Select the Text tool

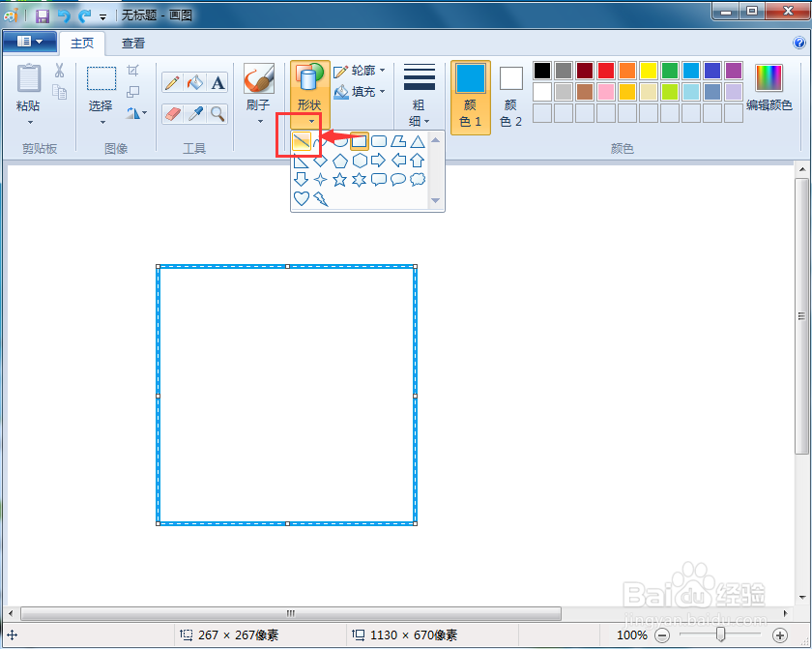pyautogui.click(x=218, y=82)
